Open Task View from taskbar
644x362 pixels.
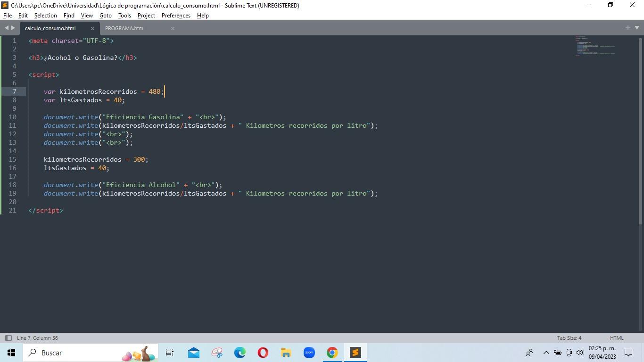170,353
